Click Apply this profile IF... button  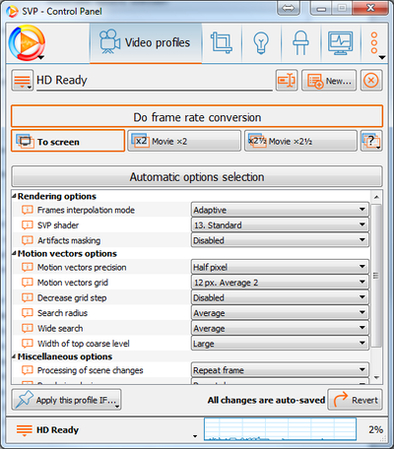pyautogui.click(x=66, y=399)
